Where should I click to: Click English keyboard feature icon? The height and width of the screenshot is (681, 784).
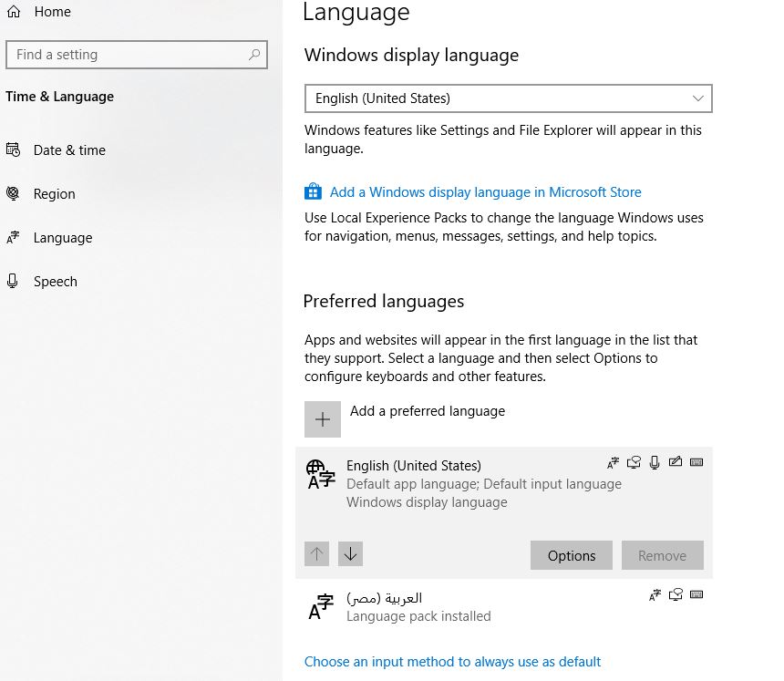coord(696,462)
